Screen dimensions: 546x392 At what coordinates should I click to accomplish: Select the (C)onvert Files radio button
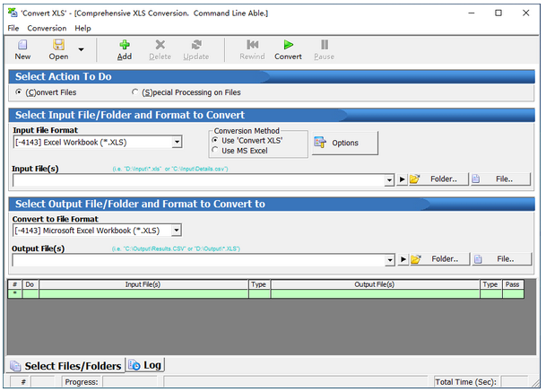19,92
